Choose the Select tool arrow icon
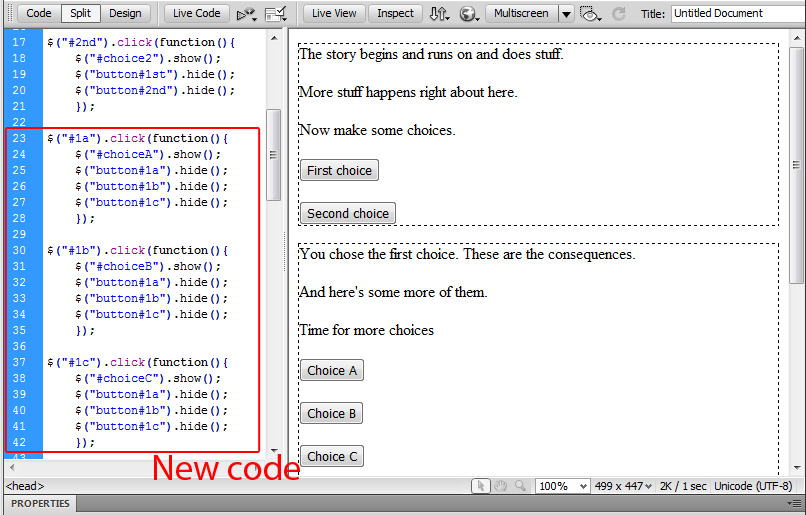The height and width of the screenshot is (515, 806). 481,486
